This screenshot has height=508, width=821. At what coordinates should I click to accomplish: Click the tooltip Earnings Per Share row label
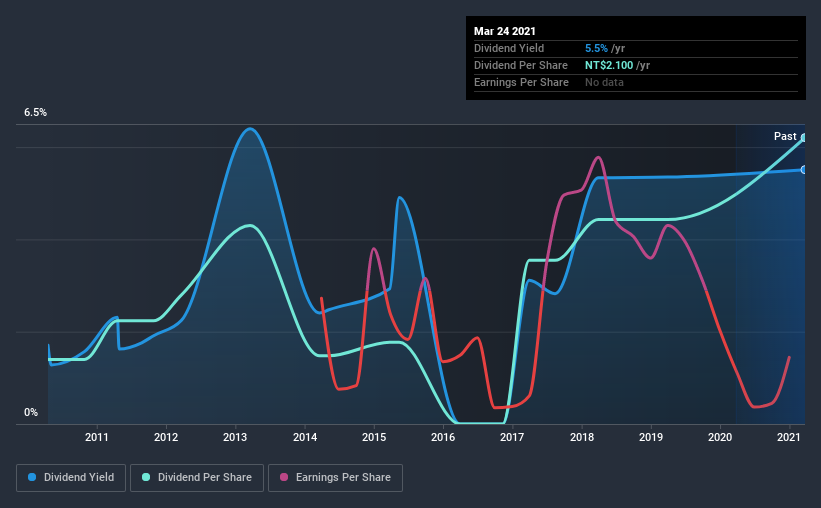tap(521, 82)
